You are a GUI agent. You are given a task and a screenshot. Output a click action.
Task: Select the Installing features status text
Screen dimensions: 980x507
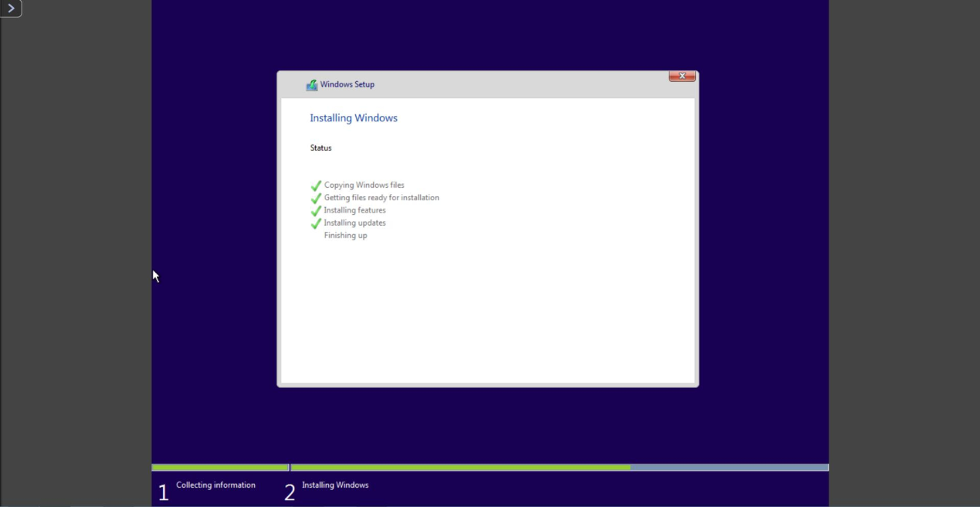coord(354,210)
